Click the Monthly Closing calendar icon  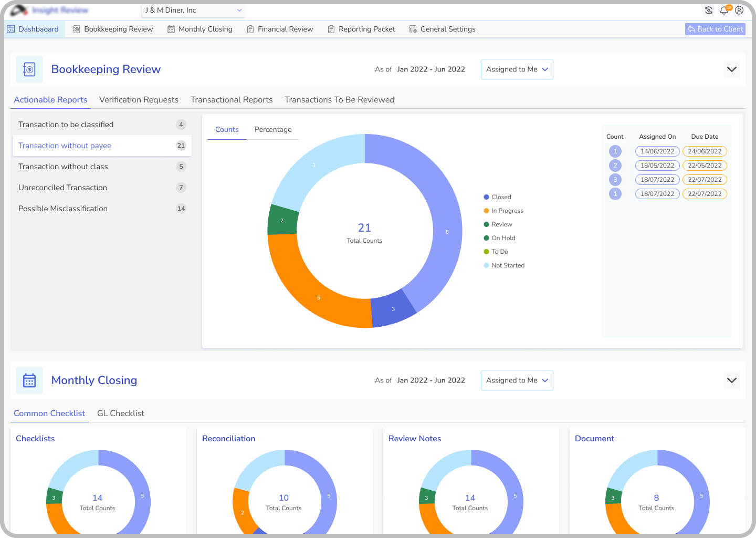(x=29, y=380)
